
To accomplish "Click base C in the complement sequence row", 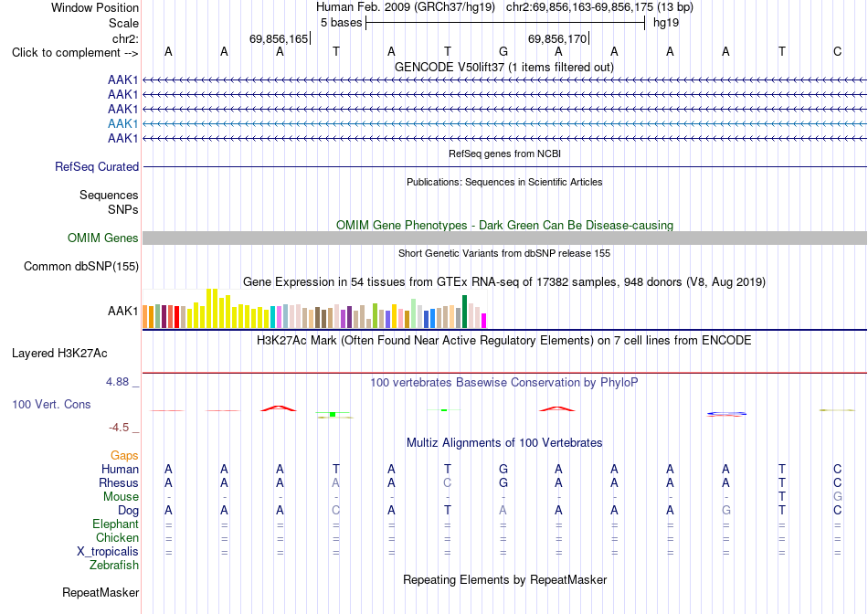I will click(838, 51).
